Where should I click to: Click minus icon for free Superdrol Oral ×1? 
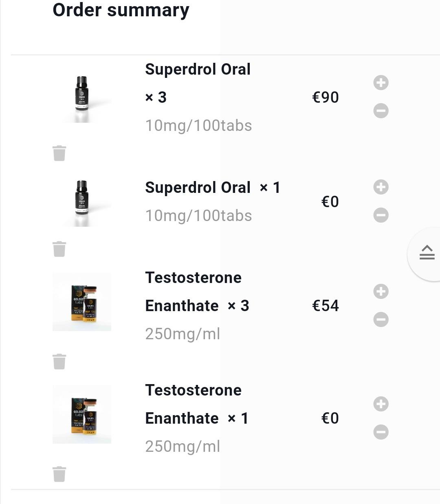click(x=381, y=215)
